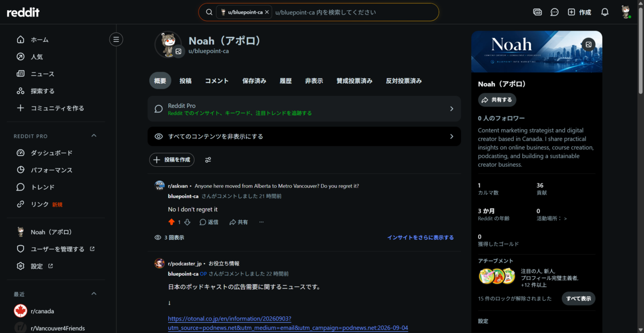Click 共有 on the askvan comment
This screenshot has width=644, height=333.
click(x=238, y=222)
